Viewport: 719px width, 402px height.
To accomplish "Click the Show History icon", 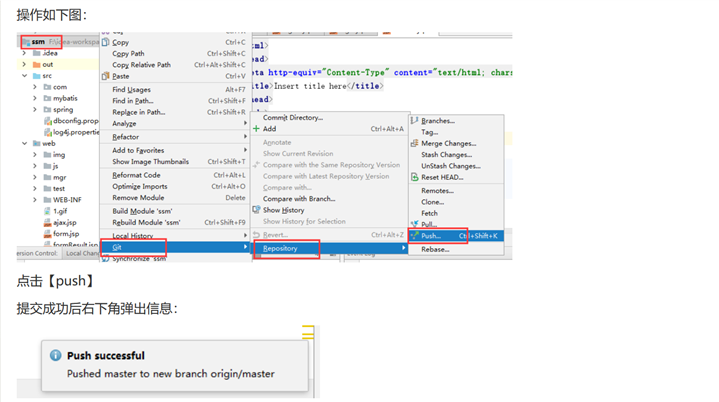I will [x=256, y=209].
